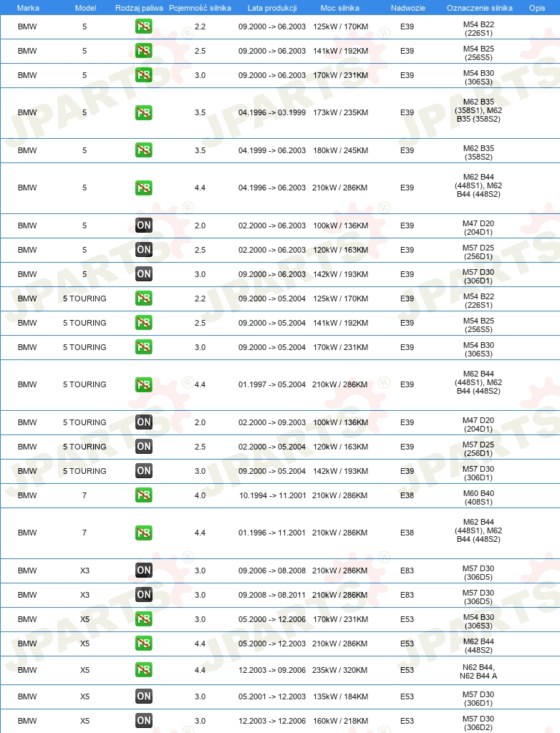This screenshot has height=733, width=560.
Task: Select the date range 01.1996 -> 11.2001
Action: tap(272, 533)
